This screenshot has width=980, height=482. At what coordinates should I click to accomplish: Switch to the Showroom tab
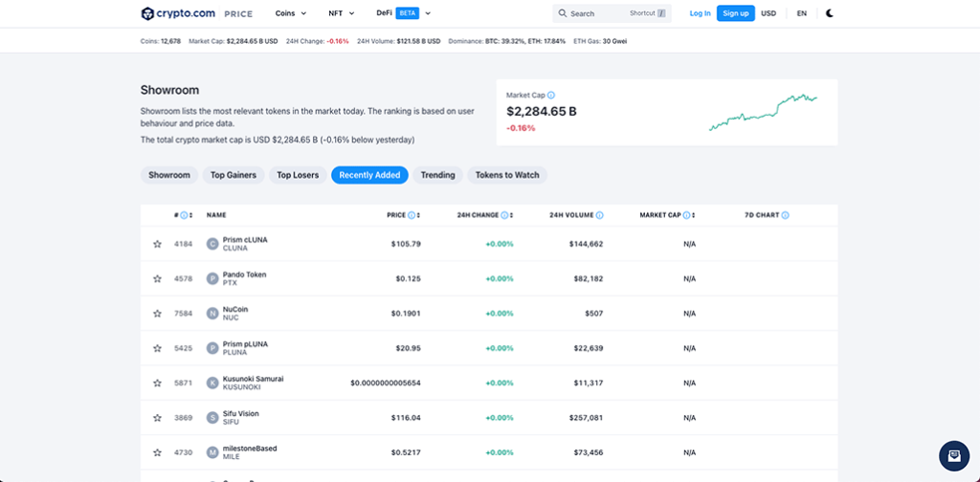[168, 175]
